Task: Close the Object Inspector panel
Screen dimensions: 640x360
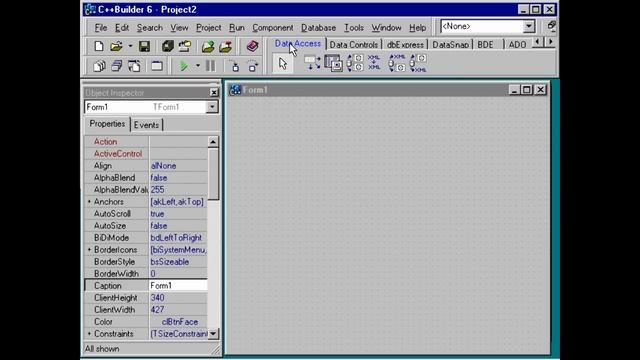Action: pos(214,93)
